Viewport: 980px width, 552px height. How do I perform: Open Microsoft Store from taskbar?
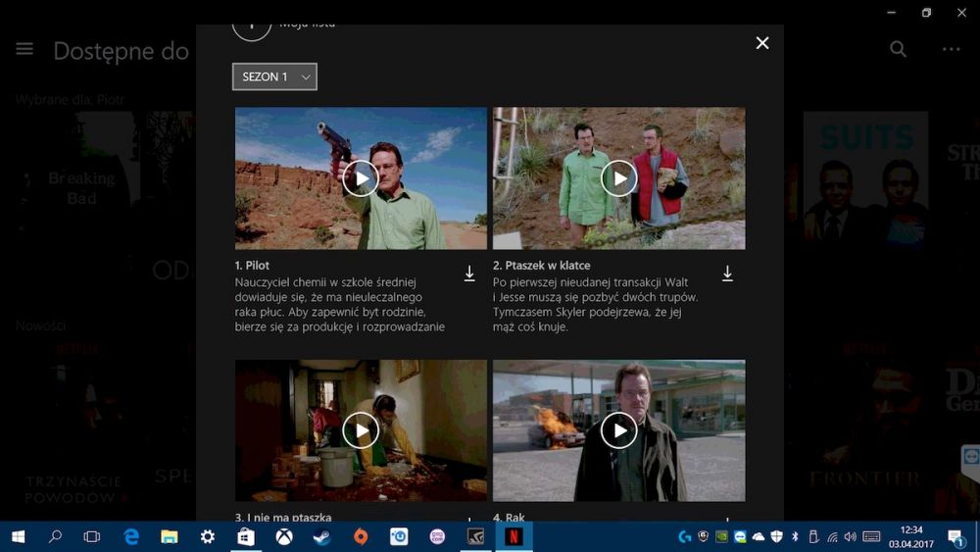click(x=246, y=536)
